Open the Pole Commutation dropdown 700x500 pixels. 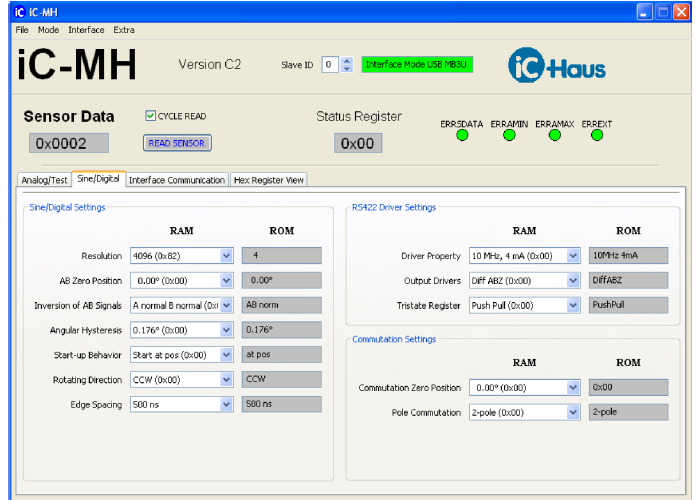[573, 412]
